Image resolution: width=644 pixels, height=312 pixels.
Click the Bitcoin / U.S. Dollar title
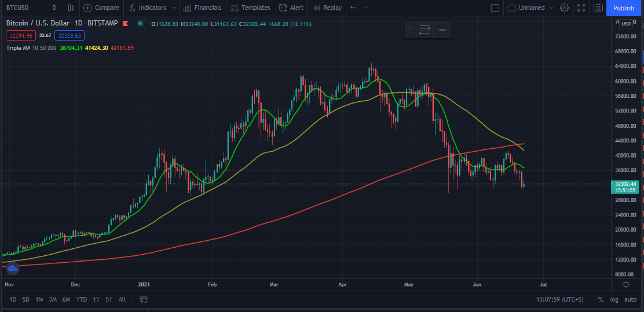pos(38,24)
